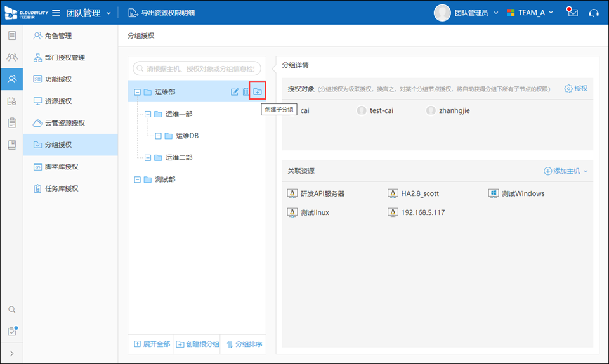Click the create subgroup icon on 运维部

click(x=257, y=92)
